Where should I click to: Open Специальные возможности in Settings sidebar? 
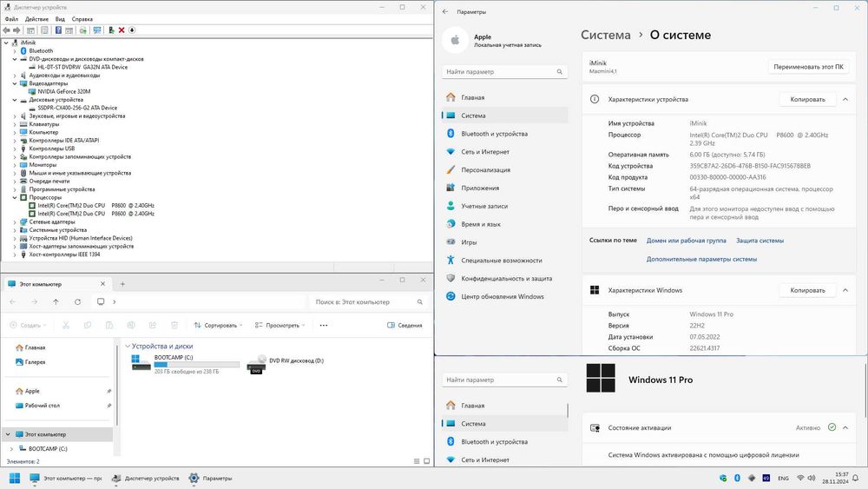coord(505,261)
